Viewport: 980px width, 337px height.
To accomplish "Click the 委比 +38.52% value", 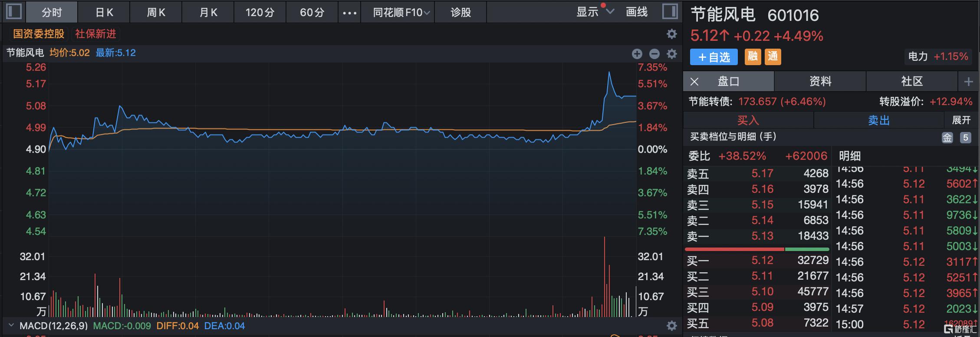I will coord(742,156).
